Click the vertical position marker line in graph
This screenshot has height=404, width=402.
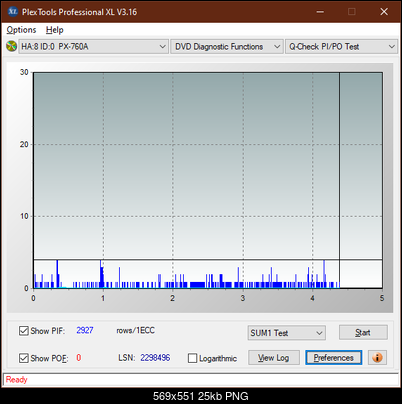(339, 180)
